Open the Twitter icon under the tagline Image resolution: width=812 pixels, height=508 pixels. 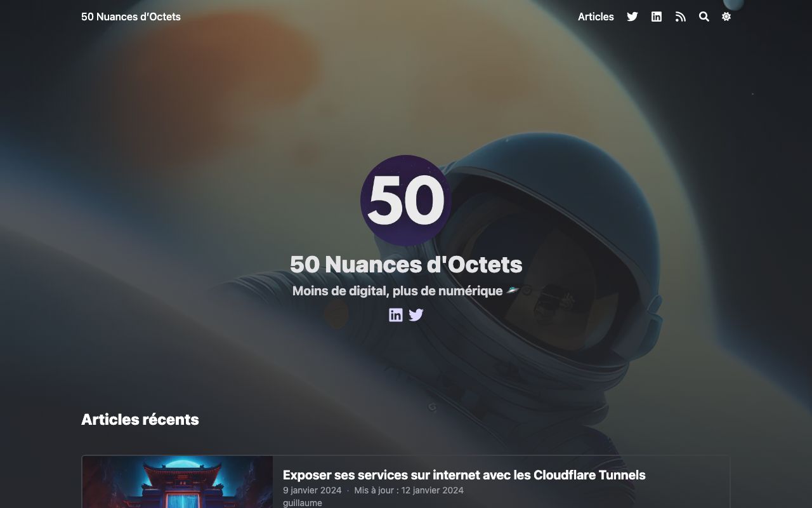416,315
